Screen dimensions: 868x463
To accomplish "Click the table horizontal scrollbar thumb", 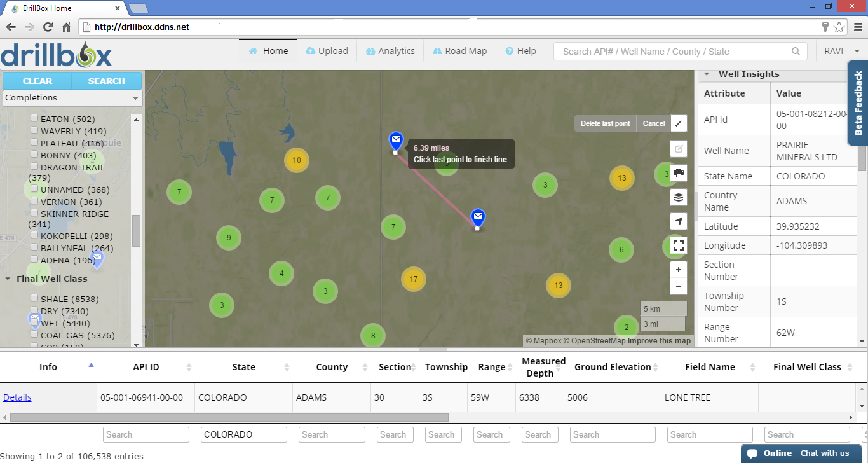I will pyautogui.click(x=229, y=418).
